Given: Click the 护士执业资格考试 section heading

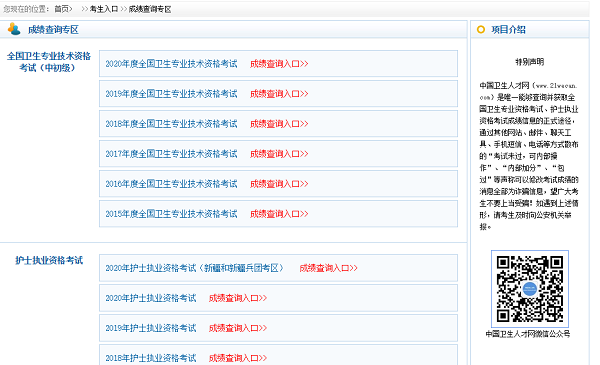Looking at the screenshot, I should tap(49, 261).
